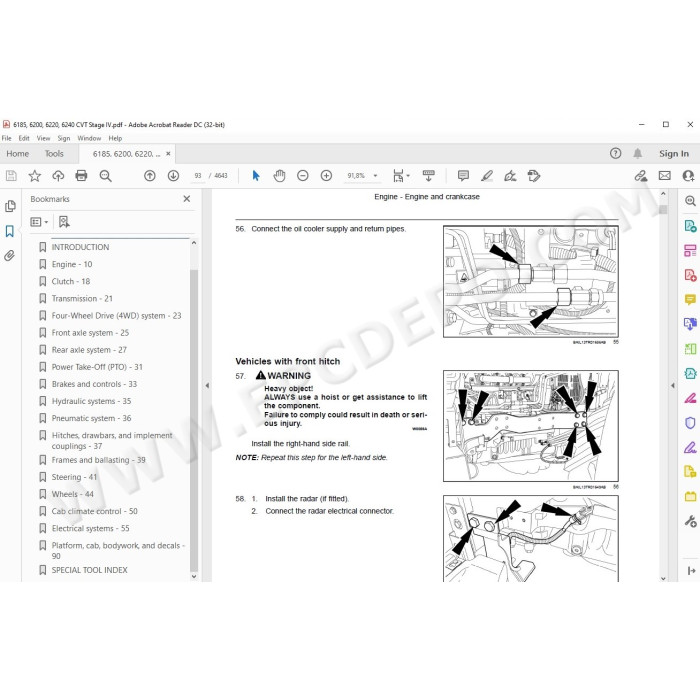Zoom out with minus button
This screenshot has width=700, height=700.
point(303,176)
